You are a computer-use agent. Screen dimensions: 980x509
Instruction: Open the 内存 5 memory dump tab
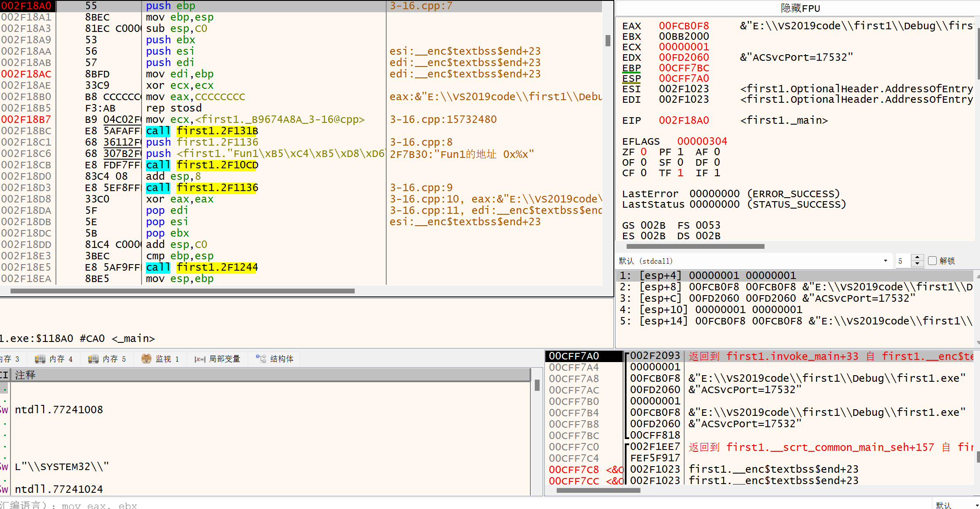107,359
